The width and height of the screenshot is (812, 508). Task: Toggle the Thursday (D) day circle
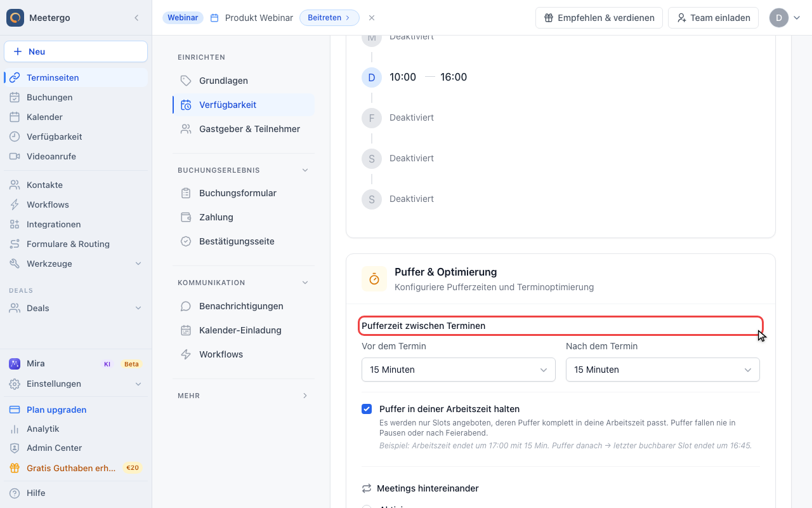[372, 77]
